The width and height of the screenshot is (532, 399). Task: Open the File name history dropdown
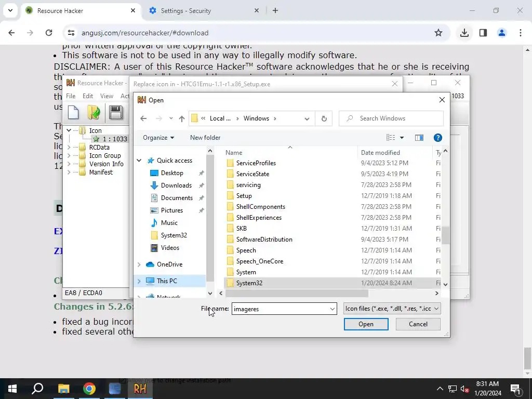tap(332, 309)
